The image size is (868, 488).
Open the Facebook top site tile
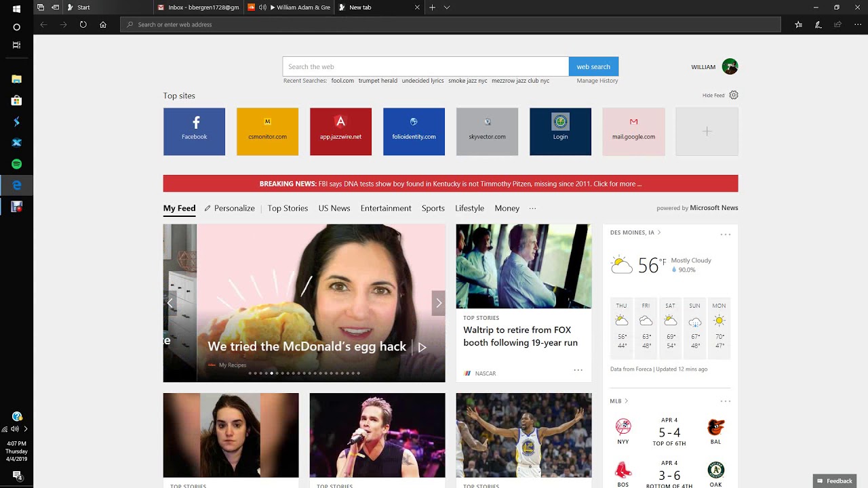[194, 131]
